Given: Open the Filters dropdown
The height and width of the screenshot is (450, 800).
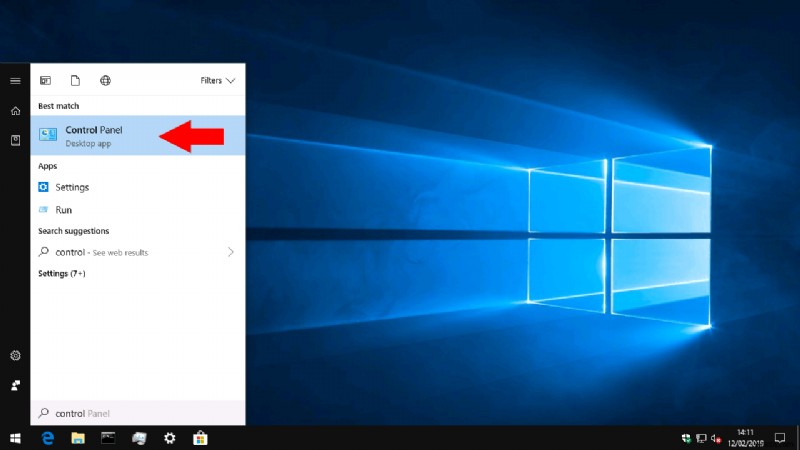Looking at the screenshot, I should click(217, 81).
